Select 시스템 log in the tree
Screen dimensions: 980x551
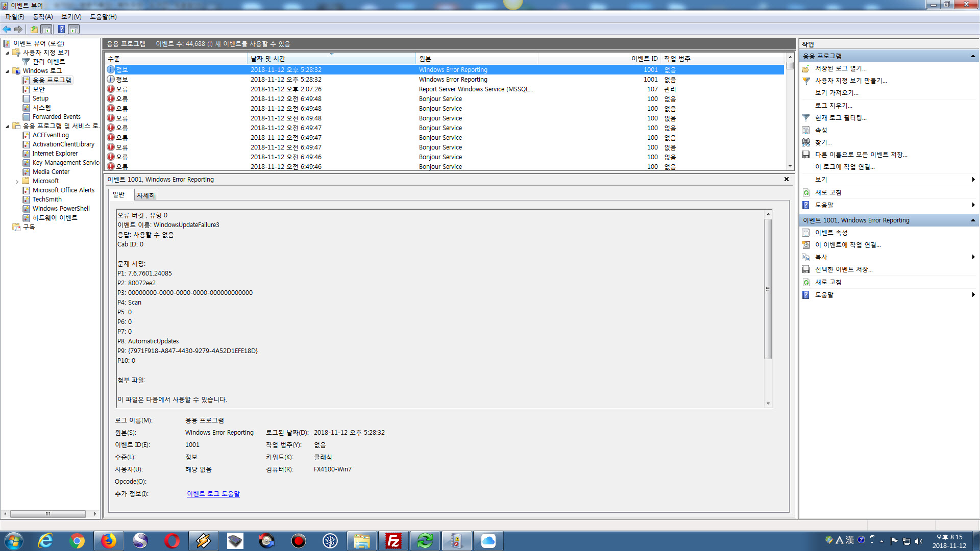(x=41, y=108)
